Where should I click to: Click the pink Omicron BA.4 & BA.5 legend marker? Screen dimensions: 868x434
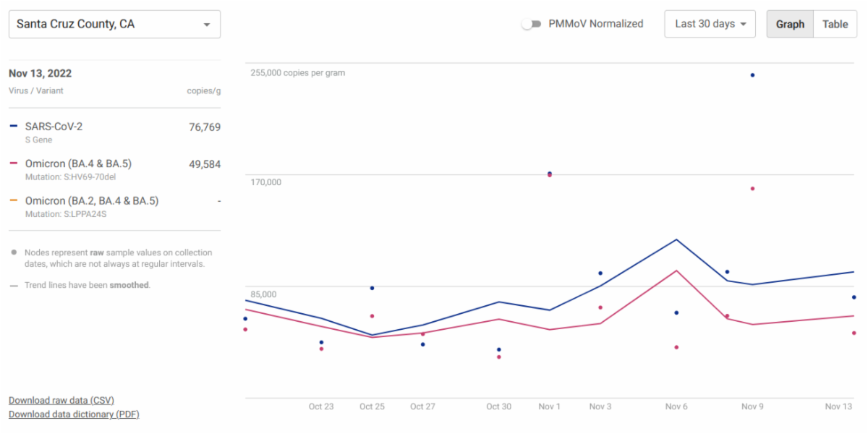[14, 163]
